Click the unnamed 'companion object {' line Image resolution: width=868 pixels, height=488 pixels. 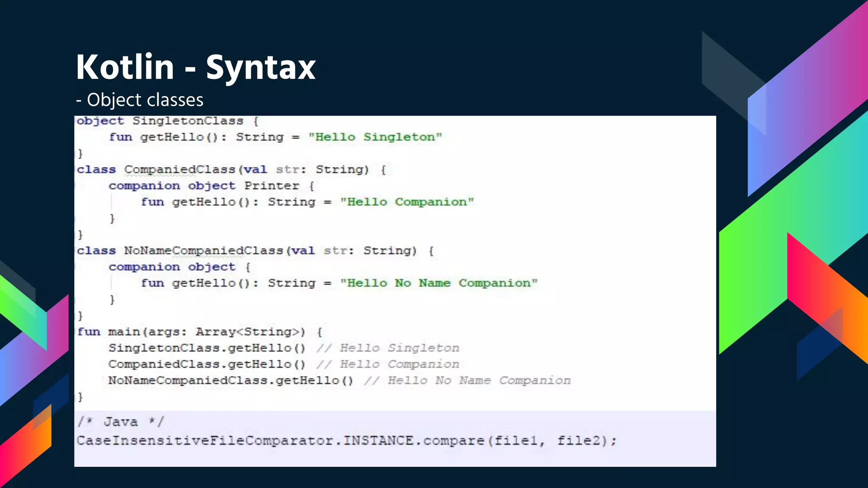click(x=179, y=267)
